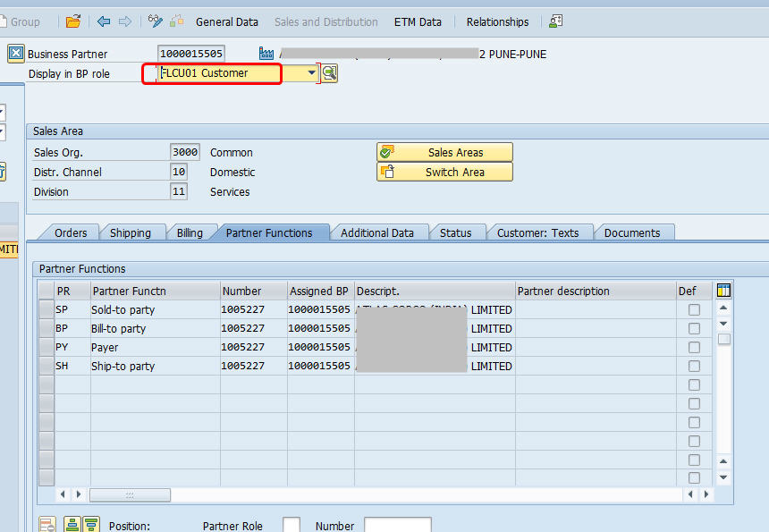Click Number cell 1005227 in Payer row
Viewport: 769px width, 532px height.
pos(254,347)
